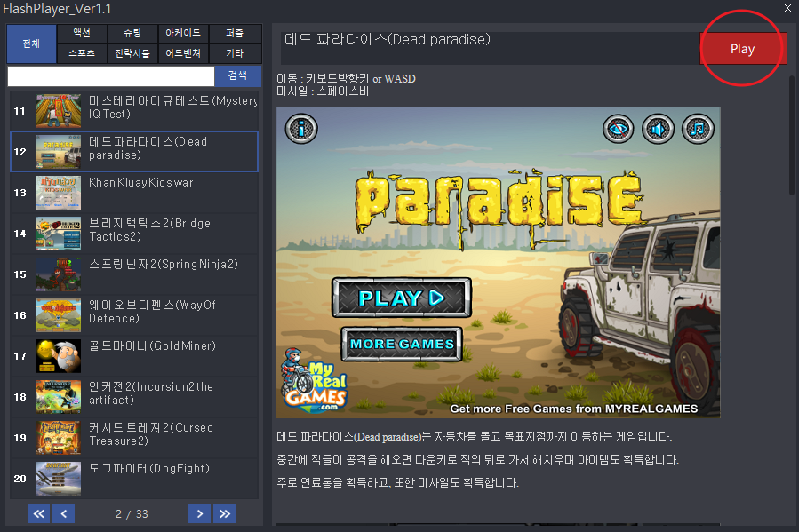The image size is (799, 532).
Task: Select 골드마이너(GoldMiner) title text
Action: [x=152, y=345]
